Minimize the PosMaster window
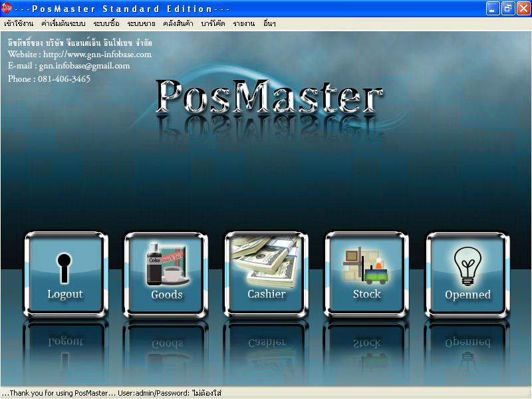Image resolution: width=532 pixels, height=399 pixels. coord(492,9)
